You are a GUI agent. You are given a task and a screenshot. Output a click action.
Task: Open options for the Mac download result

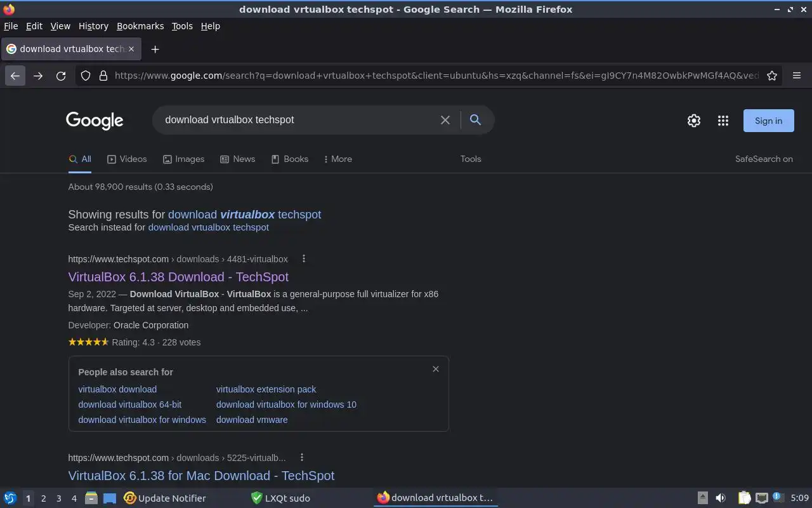click(x=302, y=457)
